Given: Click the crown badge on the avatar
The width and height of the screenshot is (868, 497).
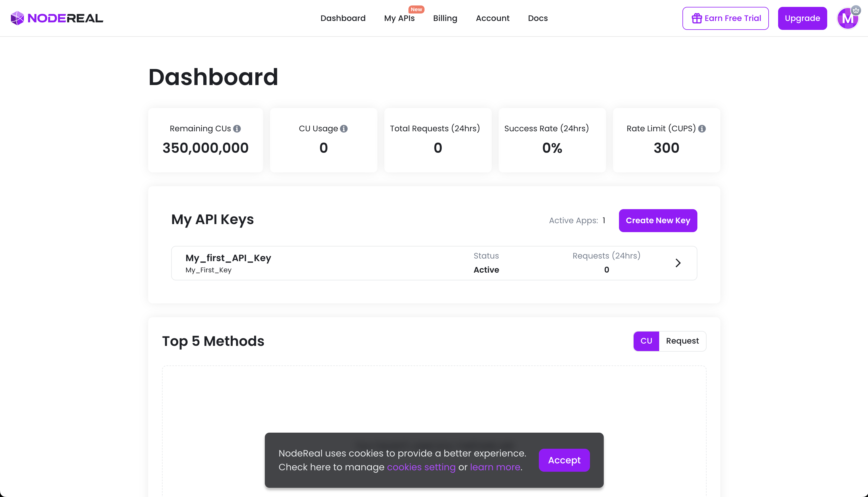Looking at the screenshot, I should [x=855, y=10].
